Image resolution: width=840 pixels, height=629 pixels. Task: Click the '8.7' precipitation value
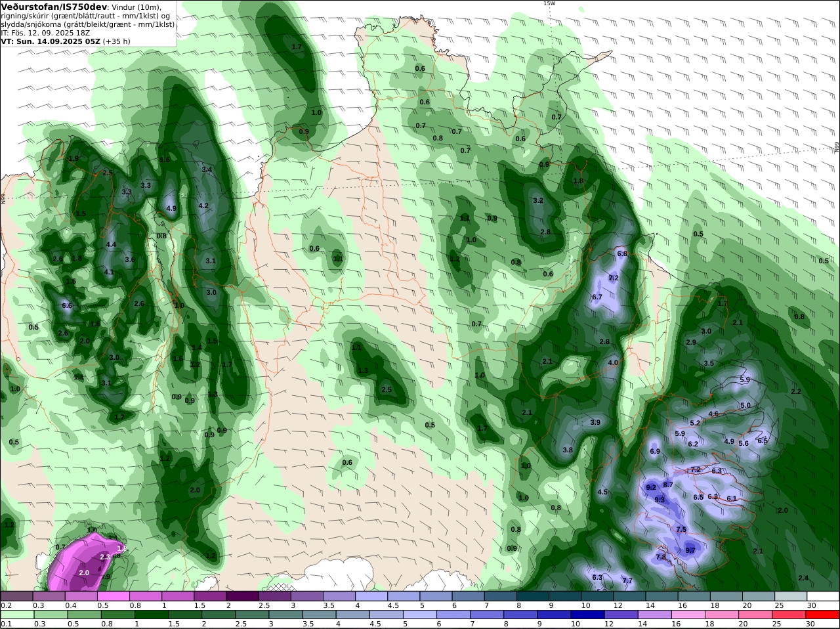(x=668, y=485)
